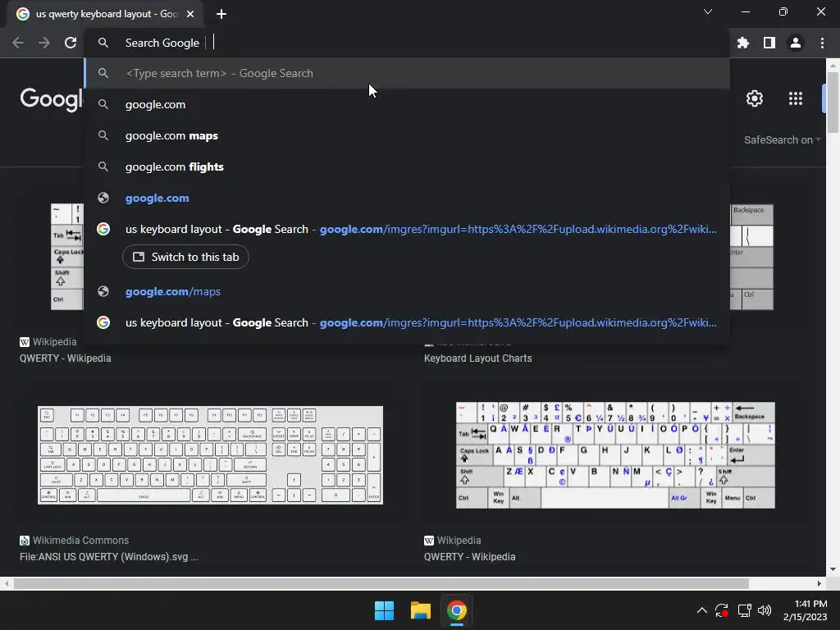Viewport: 840px width, 630px height.
Task: Open the 'Keyboard Layout Charts' result
Action: click(478, 358)
